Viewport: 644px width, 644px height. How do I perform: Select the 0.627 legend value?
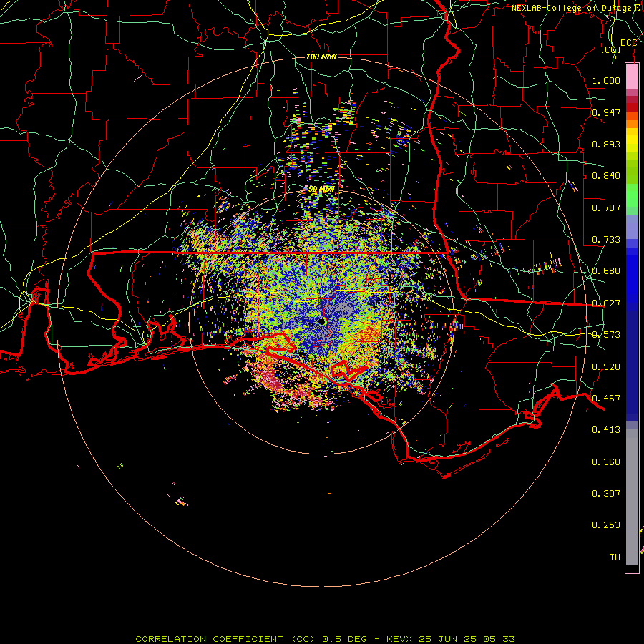[606, 303]
